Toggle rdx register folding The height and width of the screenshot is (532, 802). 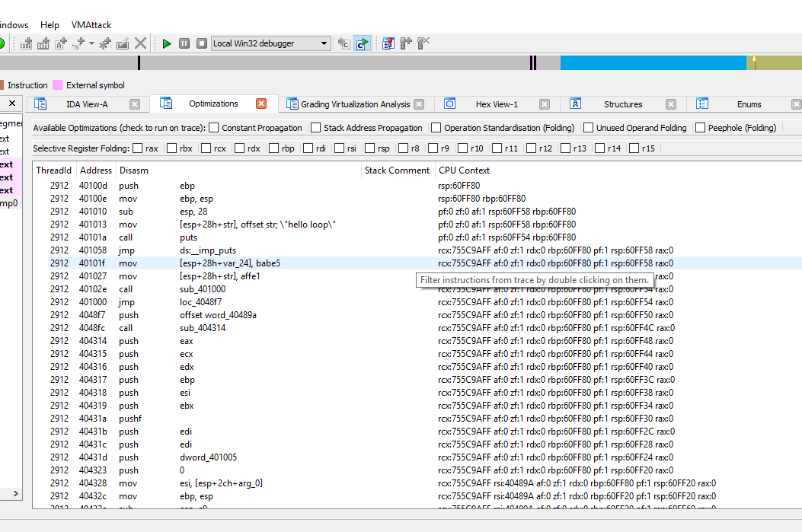(x=239, y=148)
